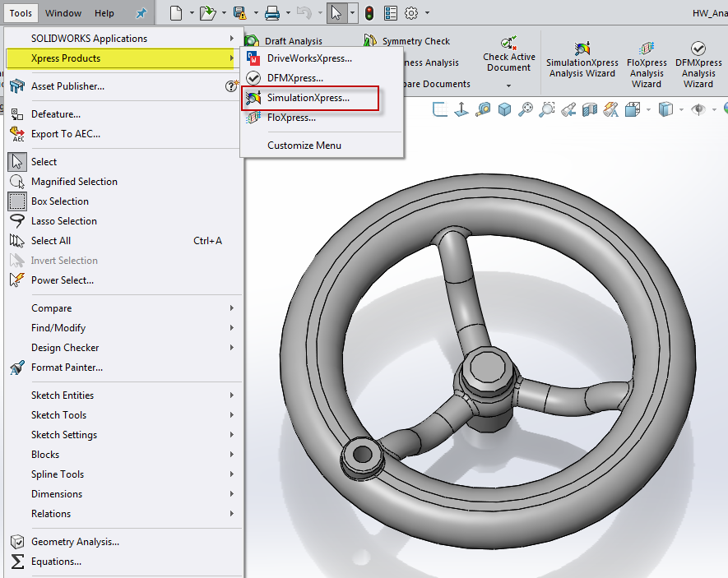Screen dimensions: 728x578
Task: Expand the Hide/Show Items dropdown arrow
Action: [714, 110]
